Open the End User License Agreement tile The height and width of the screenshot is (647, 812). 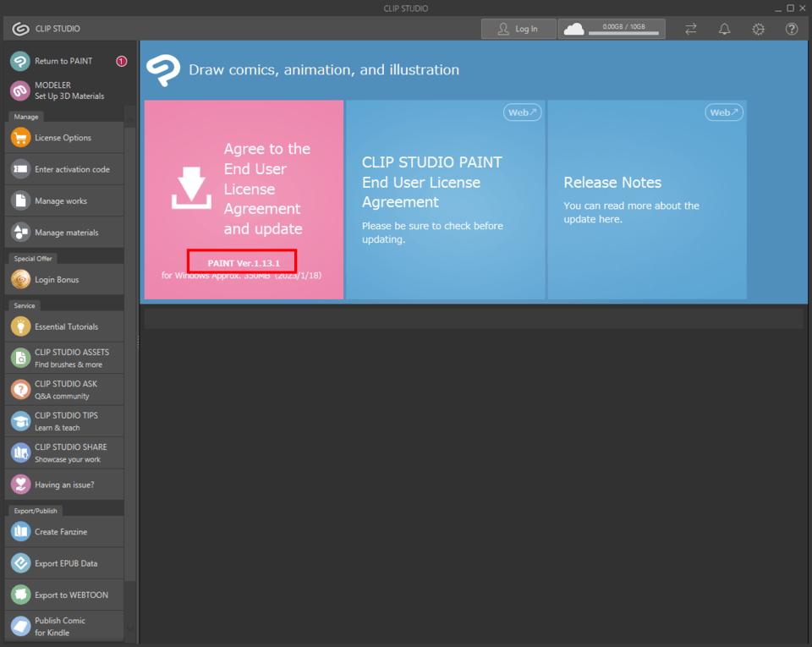click(x=445, y=200)
